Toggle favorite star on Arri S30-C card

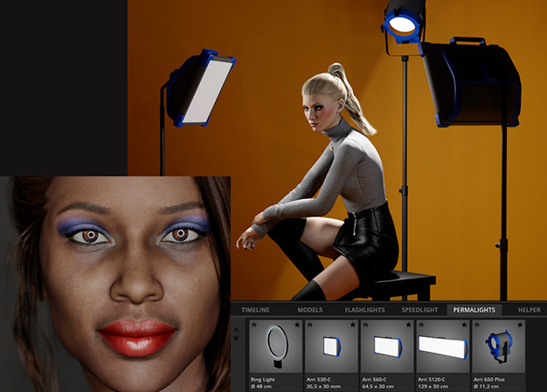353,325
